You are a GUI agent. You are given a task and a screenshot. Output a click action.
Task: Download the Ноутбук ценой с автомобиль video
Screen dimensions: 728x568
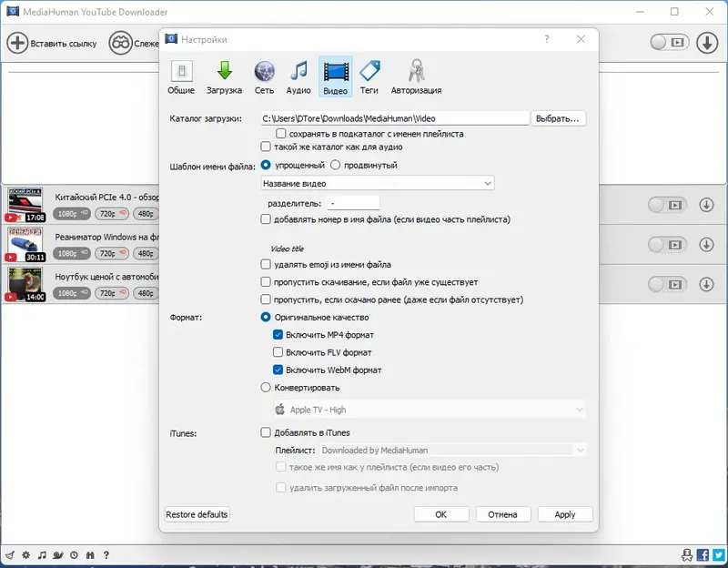pos(706,284)
